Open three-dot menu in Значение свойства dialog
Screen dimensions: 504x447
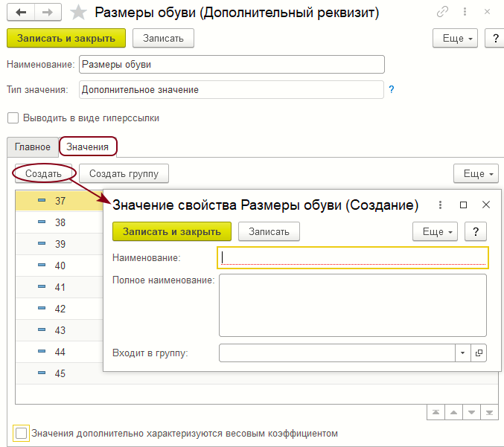click(x=440, y=205)
